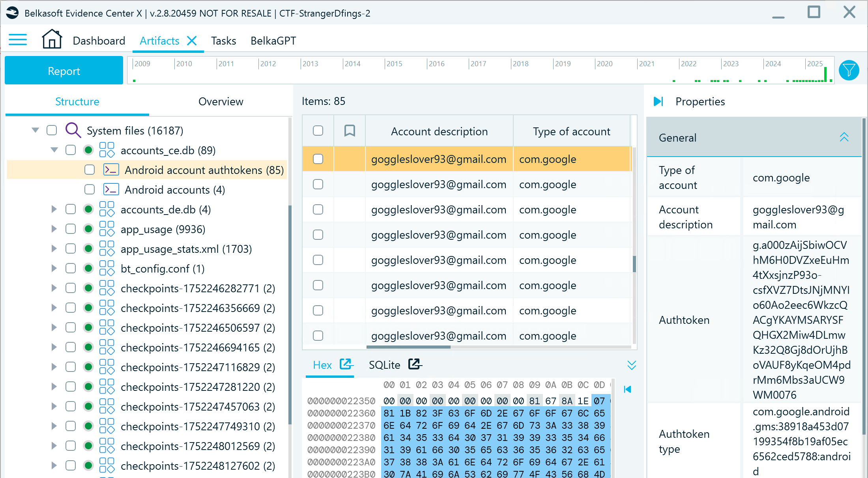Image resolution: width=868 pixels, height=478 pixels.
Task: Select Android accounts (4) tree item
Action: [175, 190]
